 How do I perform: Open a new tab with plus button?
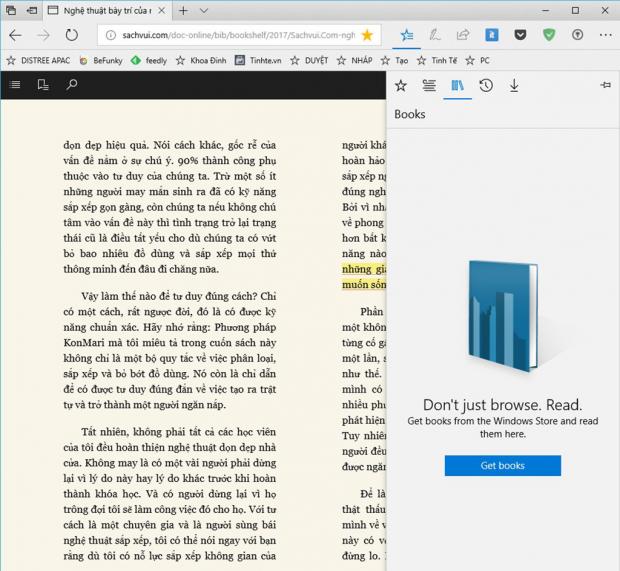[183, 10]
